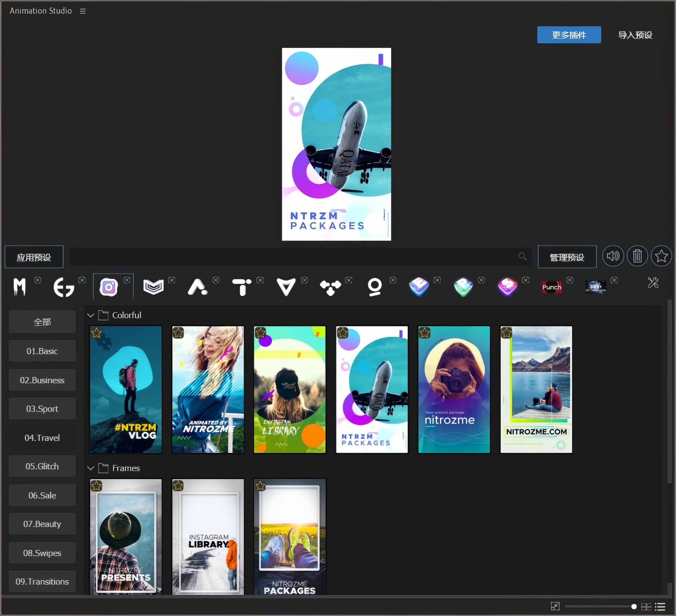Select the Punch pack icon
This screenshot has height=616, width=676.
tap(552, 287)
